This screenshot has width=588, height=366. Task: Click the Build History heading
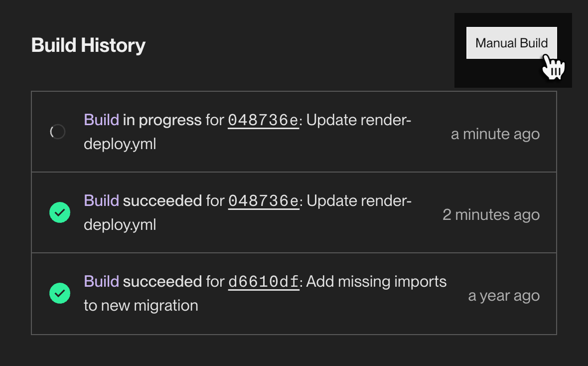coord(88,45)
